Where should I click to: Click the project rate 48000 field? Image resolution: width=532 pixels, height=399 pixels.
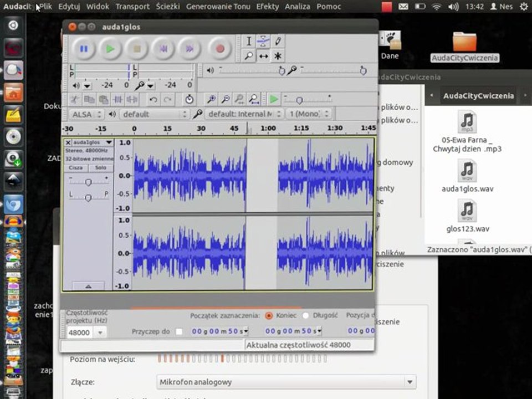pyautogui.click(x=80, y=332)
